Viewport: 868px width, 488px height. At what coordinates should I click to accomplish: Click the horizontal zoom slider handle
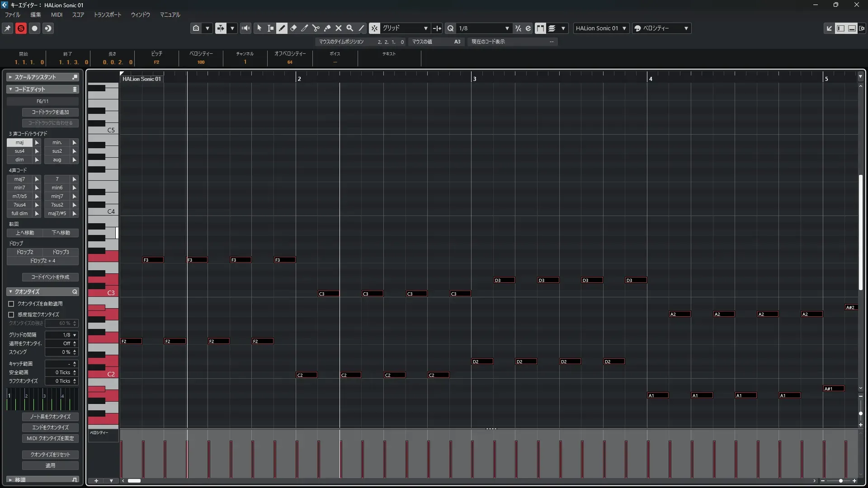pos(840,481)
